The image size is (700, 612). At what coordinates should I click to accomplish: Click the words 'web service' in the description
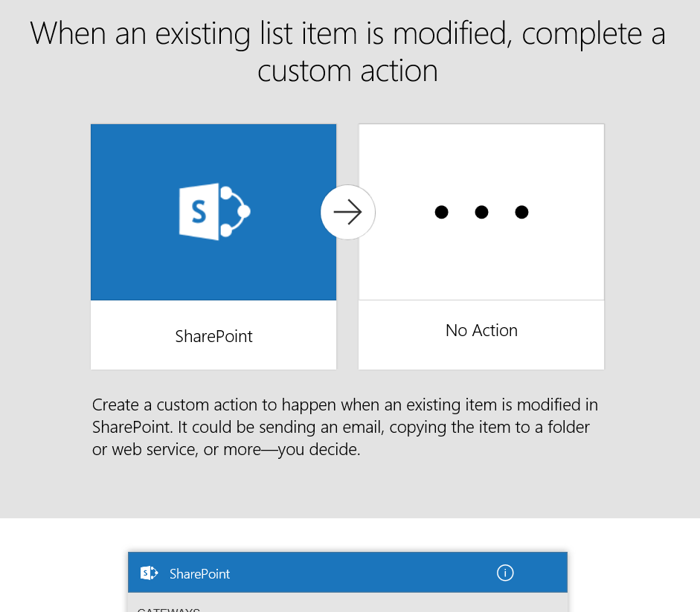pos(152,451)
